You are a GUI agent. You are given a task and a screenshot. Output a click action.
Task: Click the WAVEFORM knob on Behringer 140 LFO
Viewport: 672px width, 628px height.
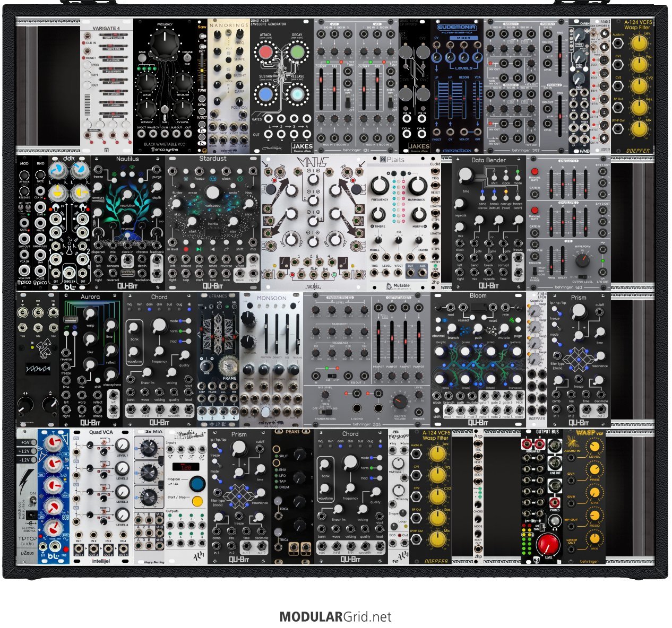click(x=582, y=259)
